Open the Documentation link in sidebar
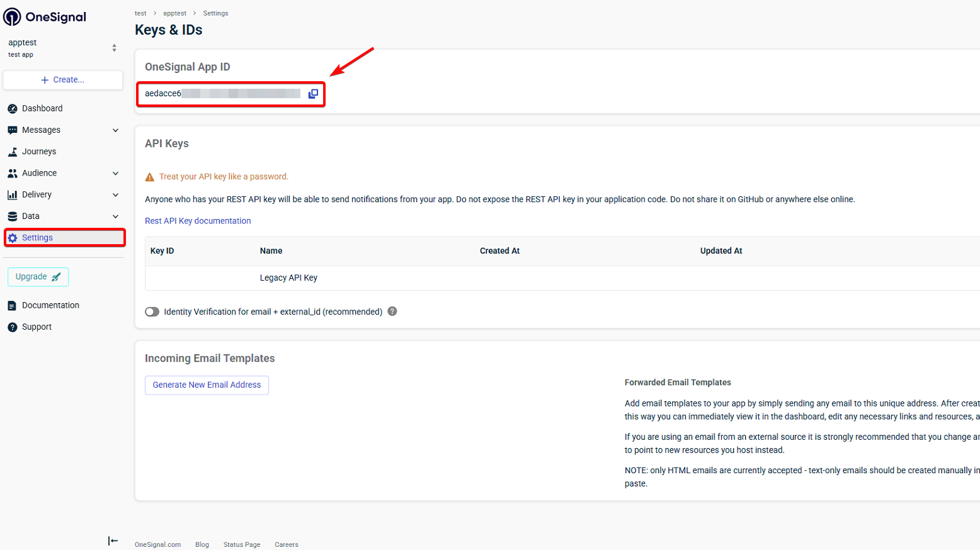The height and width of the screenshot is (550, 980). pyautogui.click(x=50, y=306)
